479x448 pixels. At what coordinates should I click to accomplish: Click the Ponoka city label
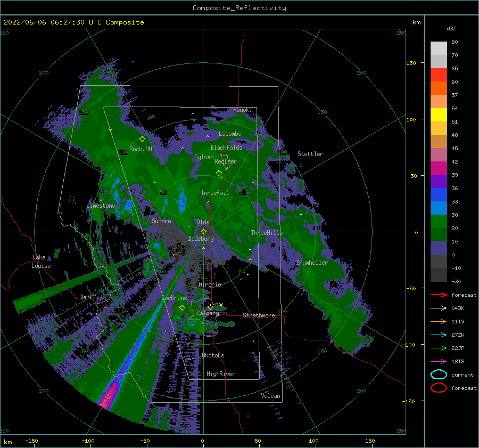click(243, 110)
